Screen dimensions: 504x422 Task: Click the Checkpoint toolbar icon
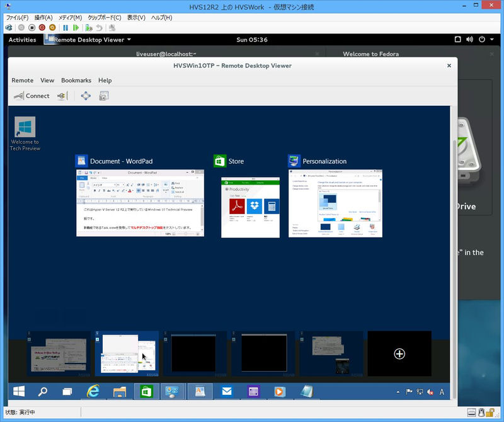pos(89,28)
